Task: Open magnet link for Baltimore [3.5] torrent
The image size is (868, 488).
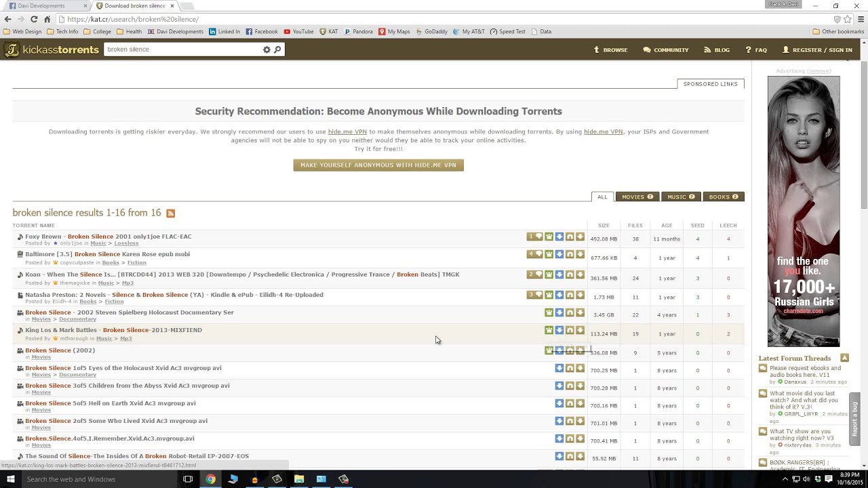Action: pyautogui.click(x=570, y=255)
